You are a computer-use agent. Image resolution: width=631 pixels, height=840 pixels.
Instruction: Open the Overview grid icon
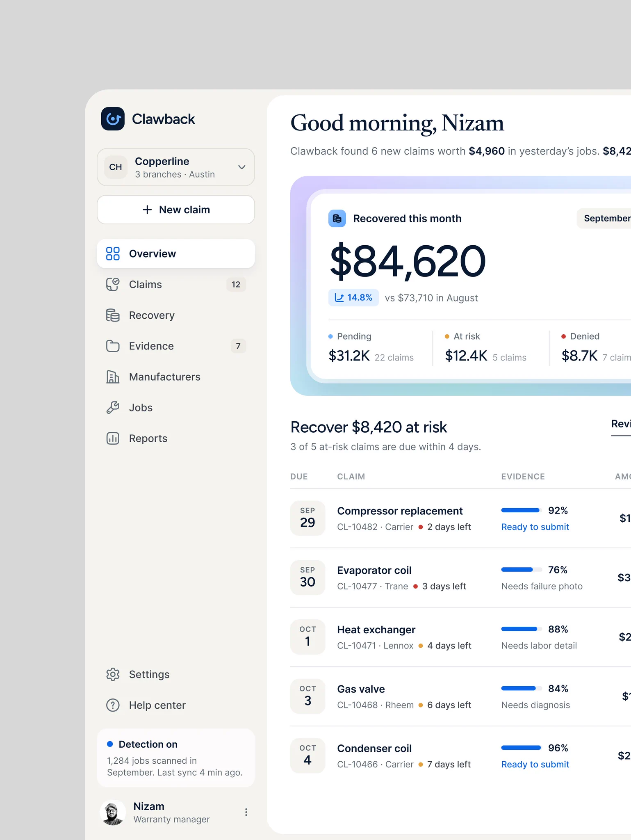pyautogui.click(x=113, y=253)
